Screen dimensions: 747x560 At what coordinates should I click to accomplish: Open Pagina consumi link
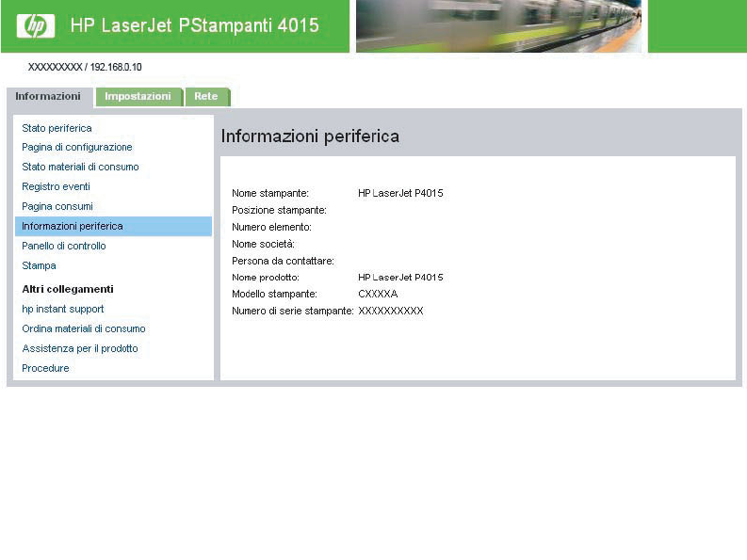57,206
